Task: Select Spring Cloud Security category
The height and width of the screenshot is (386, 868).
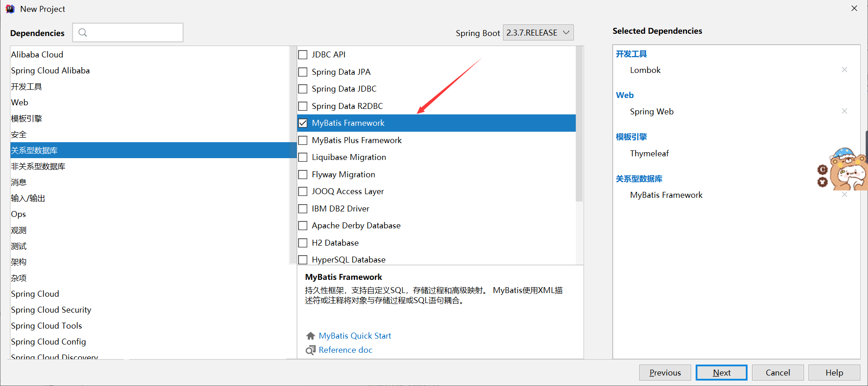Action: pos(150,309)
